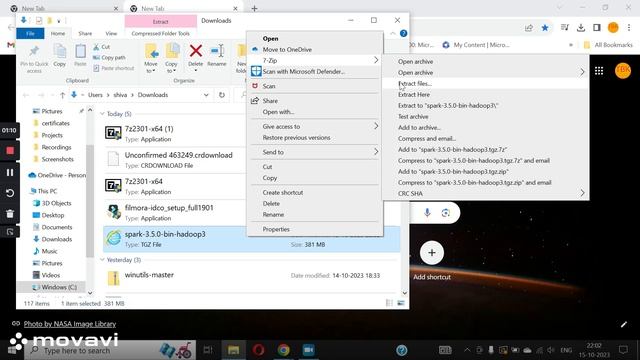Click the ribbon Copy icon
The width and height of the screenshot is (640, 360).
tap(60, 51)
